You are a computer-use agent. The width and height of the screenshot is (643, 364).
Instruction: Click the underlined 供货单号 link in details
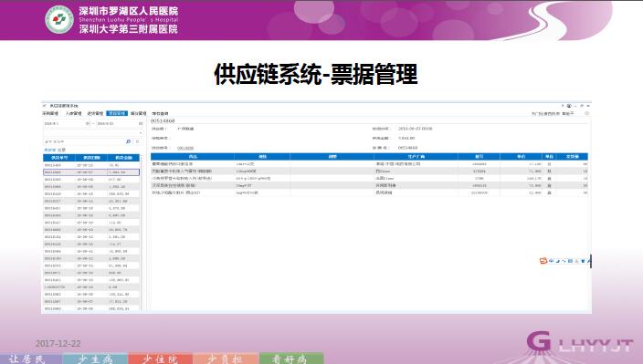click(185, 148)
